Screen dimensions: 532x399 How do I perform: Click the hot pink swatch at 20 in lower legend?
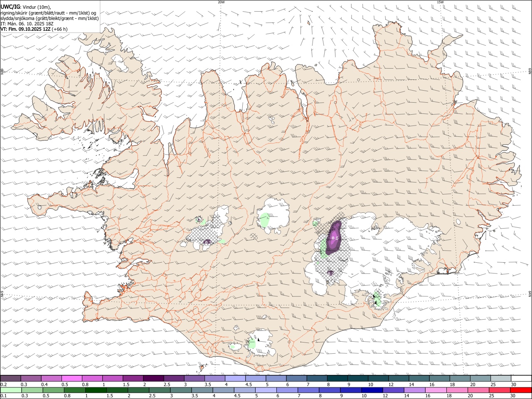tap(478, 390)
